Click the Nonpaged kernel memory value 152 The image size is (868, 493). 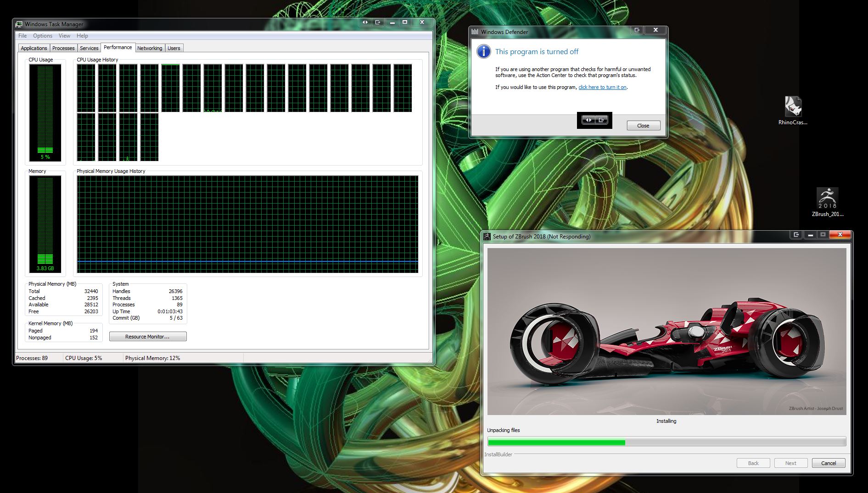[x=94, y=338]
